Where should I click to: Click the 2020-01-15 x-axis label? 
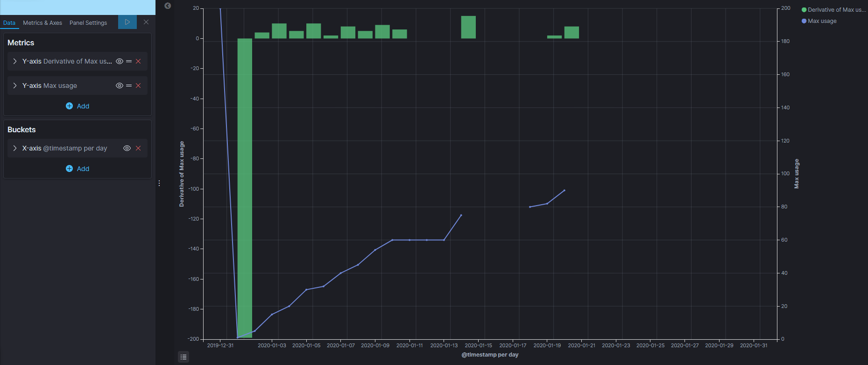(478, 345)
